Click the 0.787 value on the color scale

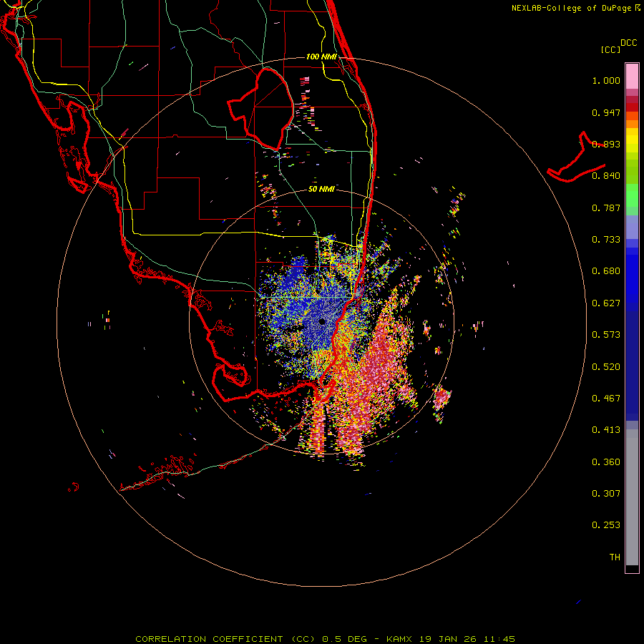click(x=606, y=208)
